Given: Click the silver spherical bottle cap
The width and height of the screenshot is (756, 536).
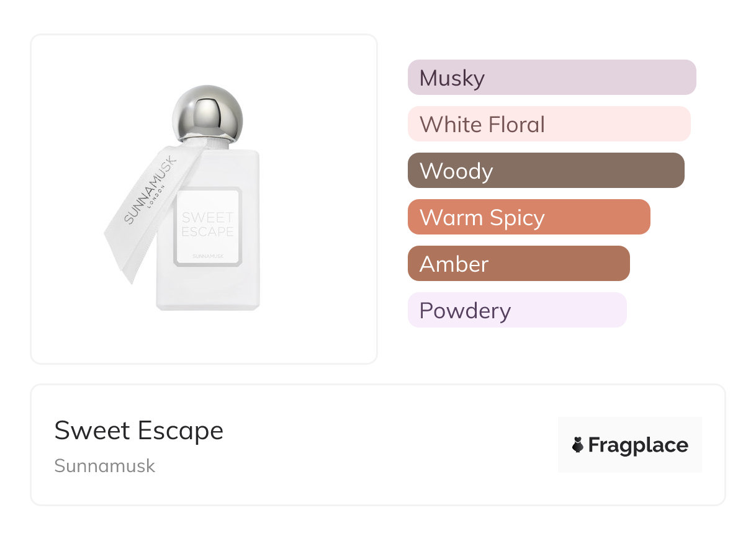Looking at the screenshot, I should (207, 113).
